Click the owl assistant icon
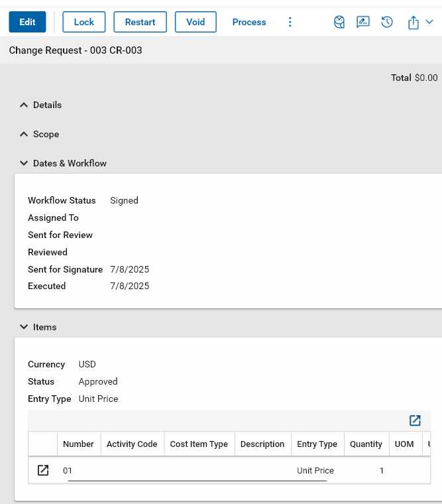Screen dimensions: 442x504 coord(339,22)
